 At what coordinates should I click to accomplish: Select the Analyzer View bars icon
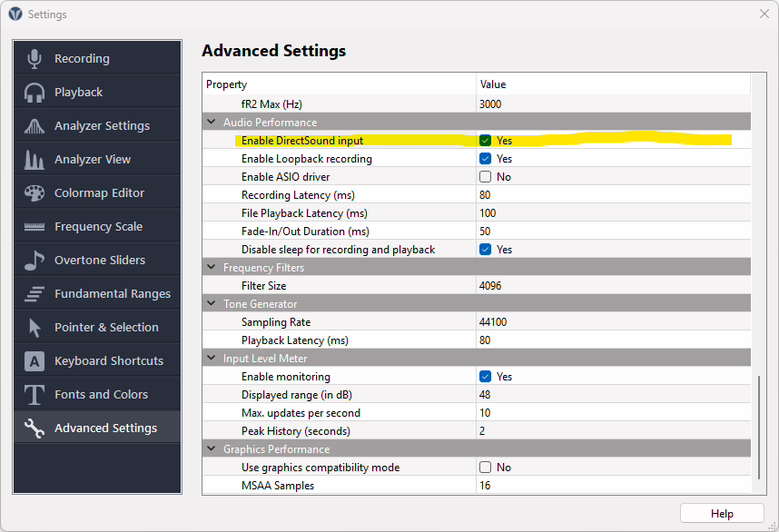[34, 159]
